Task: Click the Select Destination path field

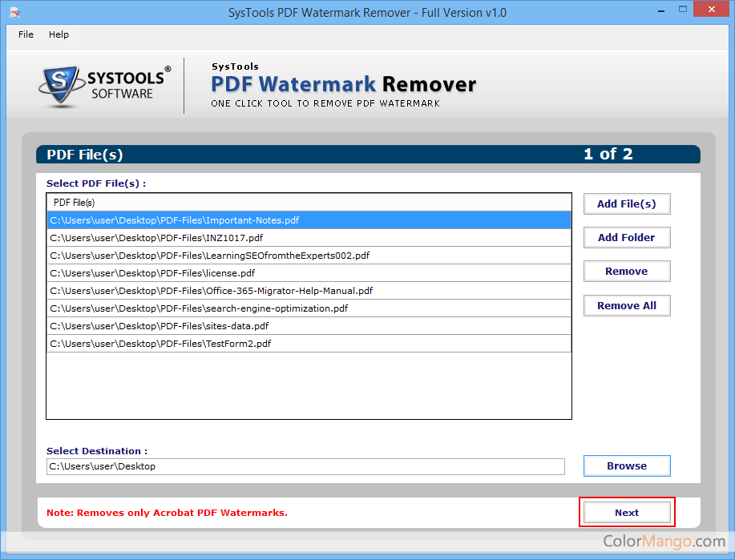Action: pyautogui.click(x=305, y=466)
